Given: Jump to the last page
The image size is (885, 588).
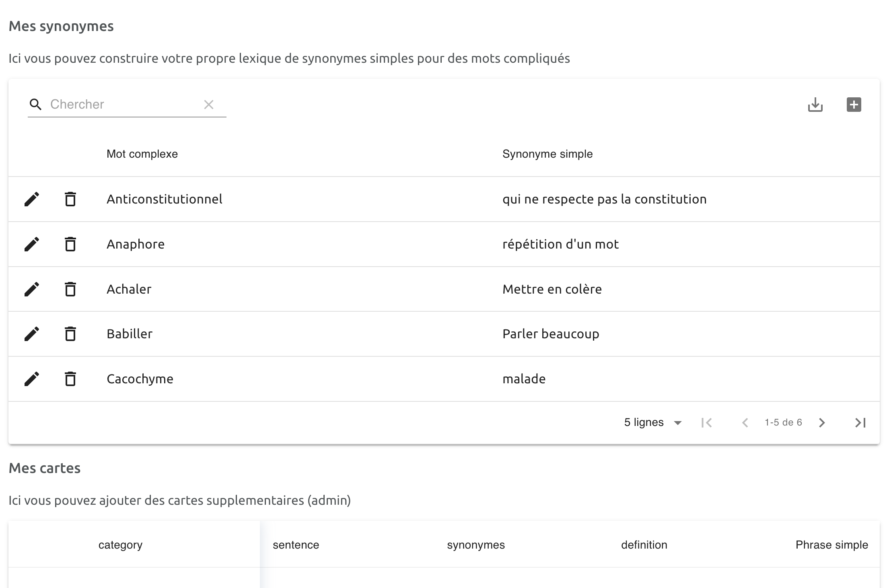Looking at the screenshot, I should pyautogui.click(x=860, y=422).
